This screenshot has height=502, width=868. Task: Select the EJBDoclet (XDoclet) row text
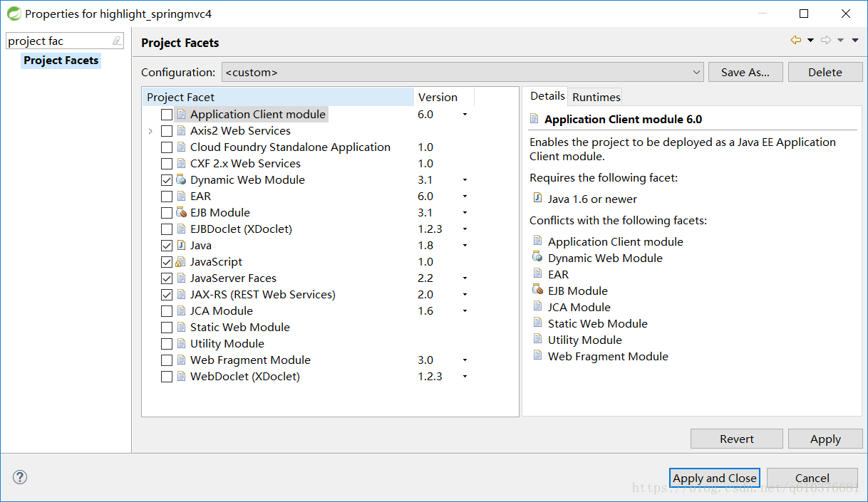[241, 229]
